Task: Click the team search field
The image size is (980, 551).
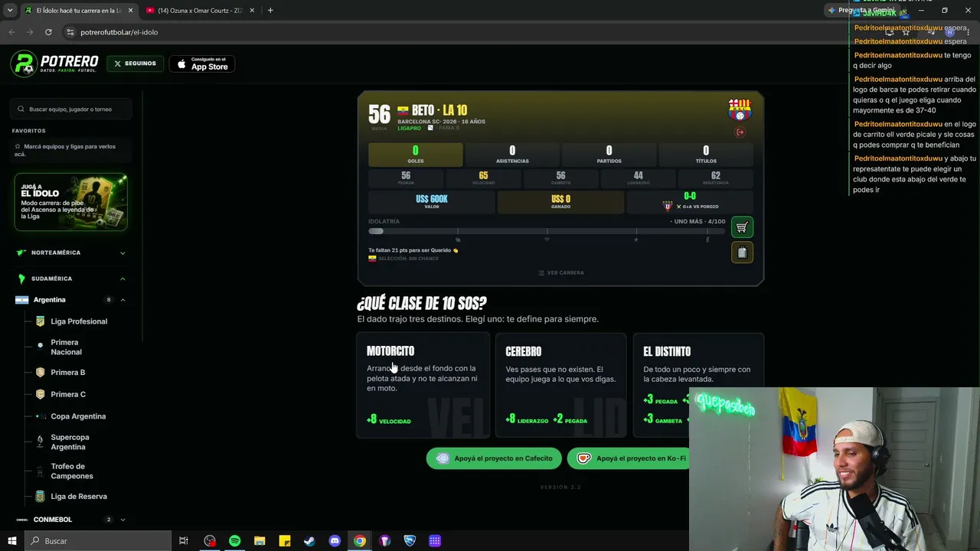Action: coord(71,109)
